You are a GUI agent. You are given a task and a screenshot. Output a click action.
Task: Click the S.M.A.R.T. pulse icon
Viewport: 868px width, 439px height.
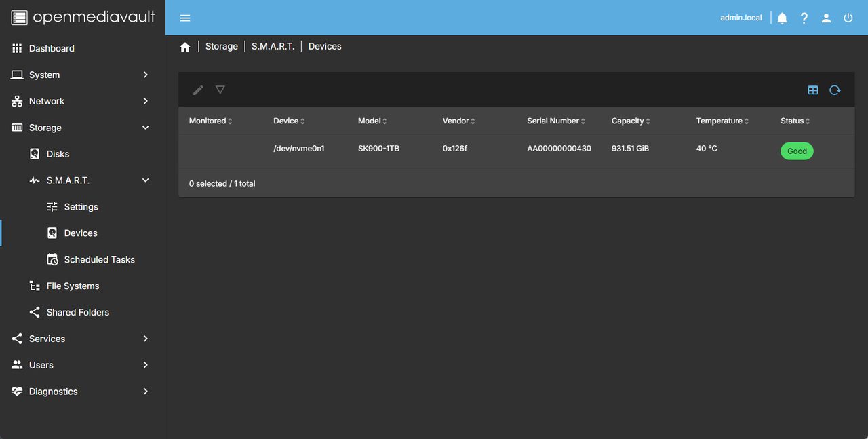(x=35, y=180)
